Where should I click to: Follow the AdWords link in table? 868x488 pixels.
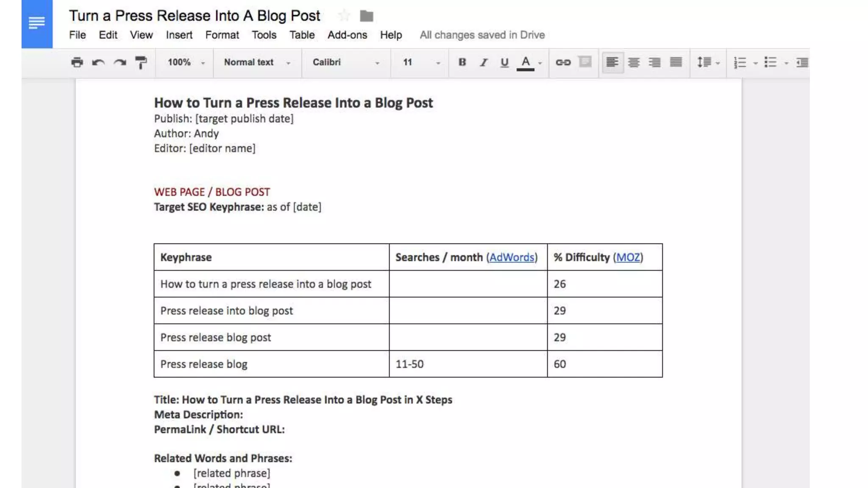click(x=512, y=257)
